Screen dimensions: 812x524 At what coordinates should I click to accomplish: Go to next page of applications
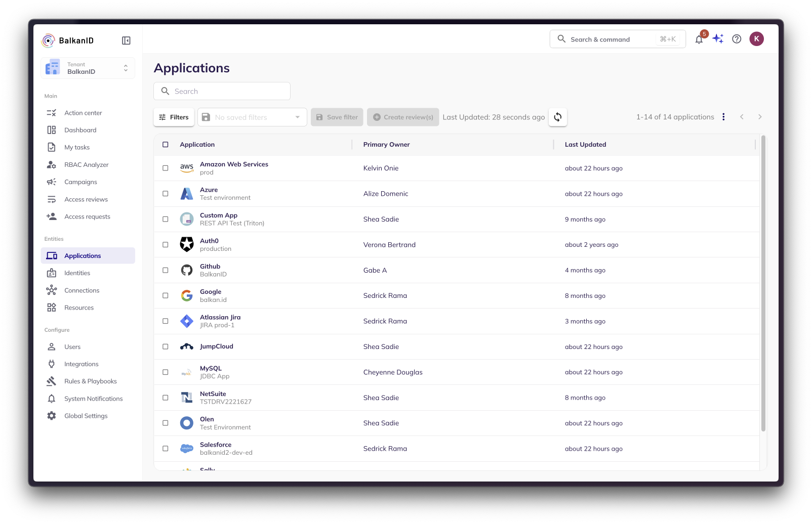759,117
